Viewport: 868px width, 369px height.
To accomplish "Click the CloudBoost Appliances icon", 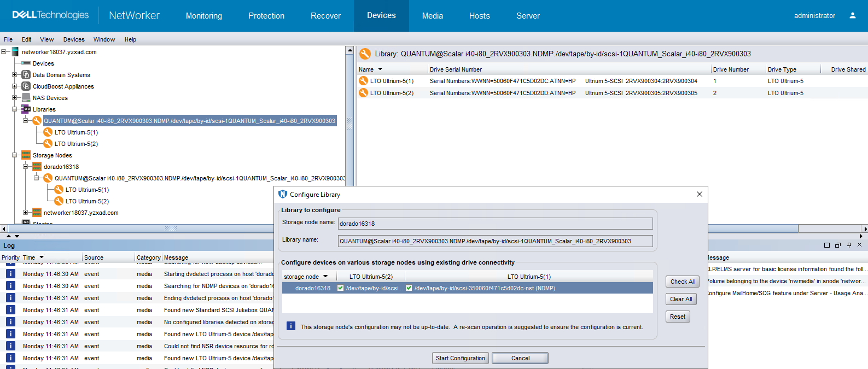I will point(26,86).
